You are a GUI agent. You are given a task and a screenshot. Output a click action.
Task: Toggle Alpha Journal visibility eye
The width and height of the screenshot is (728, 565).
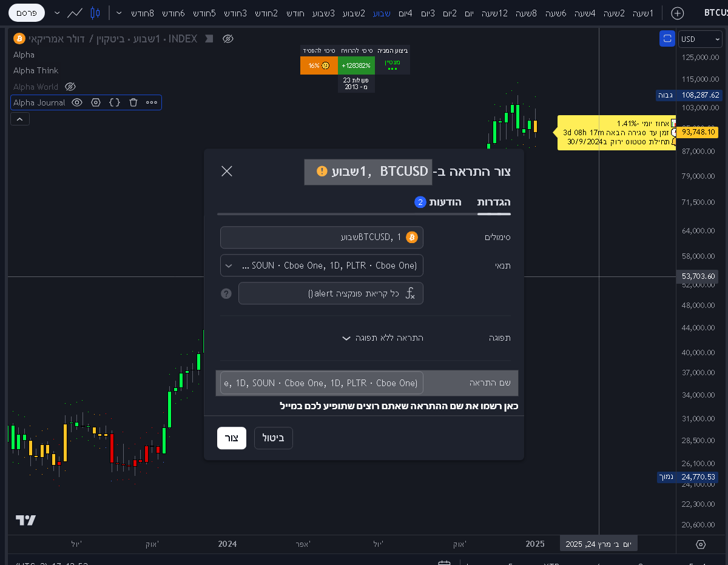[76, 102]
